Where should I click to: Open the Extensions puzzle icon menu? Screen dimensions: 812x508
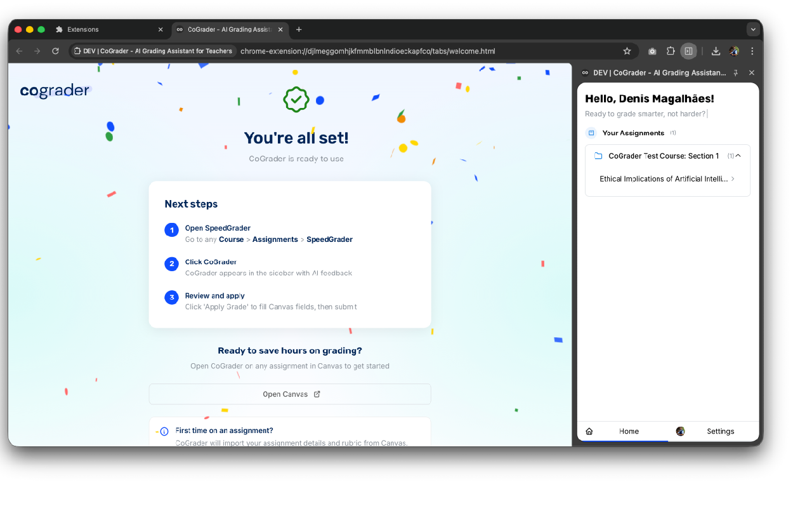pos(671,51)
